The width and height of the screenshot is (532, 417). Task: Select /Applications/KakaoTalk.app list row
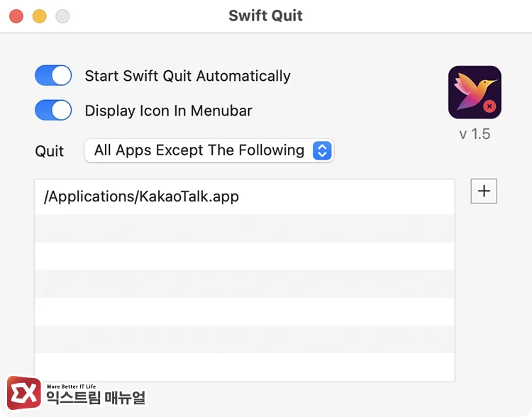point(244,196)
